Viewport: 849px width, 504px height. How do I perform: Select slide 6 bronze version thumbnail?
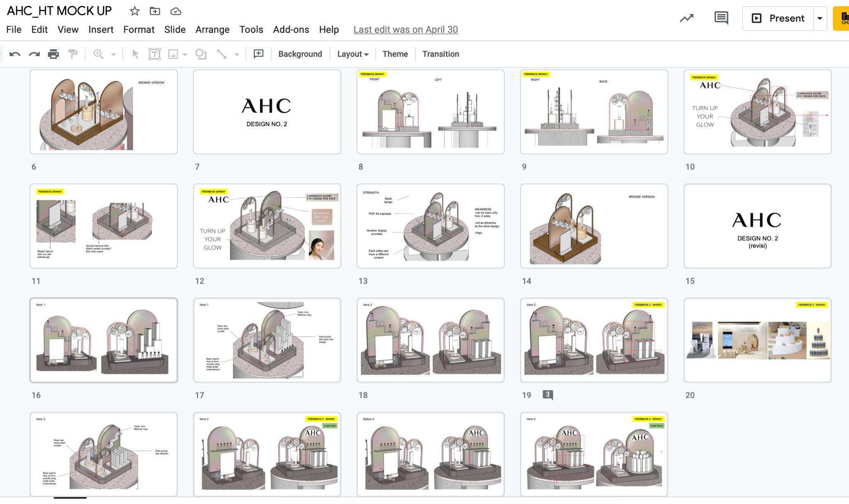click(x=104, y=112)
